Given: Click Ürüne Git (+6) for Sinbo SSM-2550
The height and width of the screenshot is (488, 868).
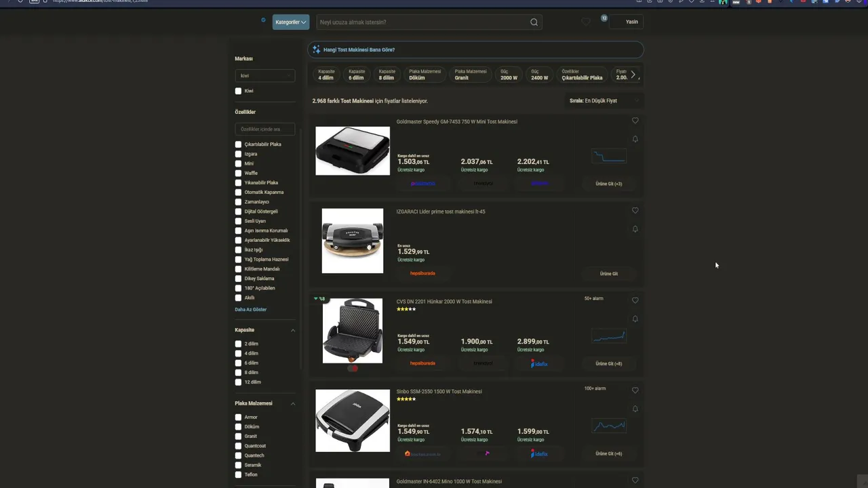Looking at the screenshot, I should tap(609, 454).
